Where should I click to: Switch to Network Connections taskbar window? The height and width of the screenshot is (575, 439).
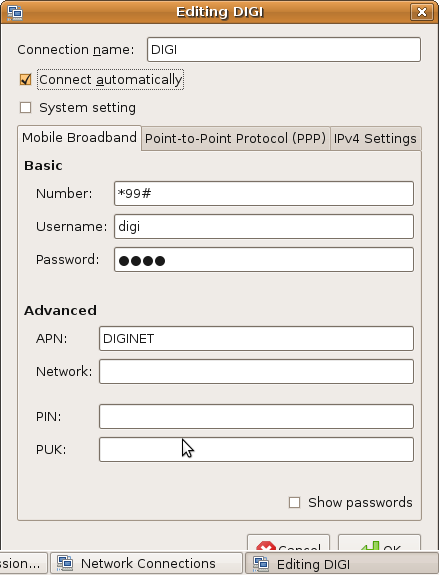(x=146, y=563)
